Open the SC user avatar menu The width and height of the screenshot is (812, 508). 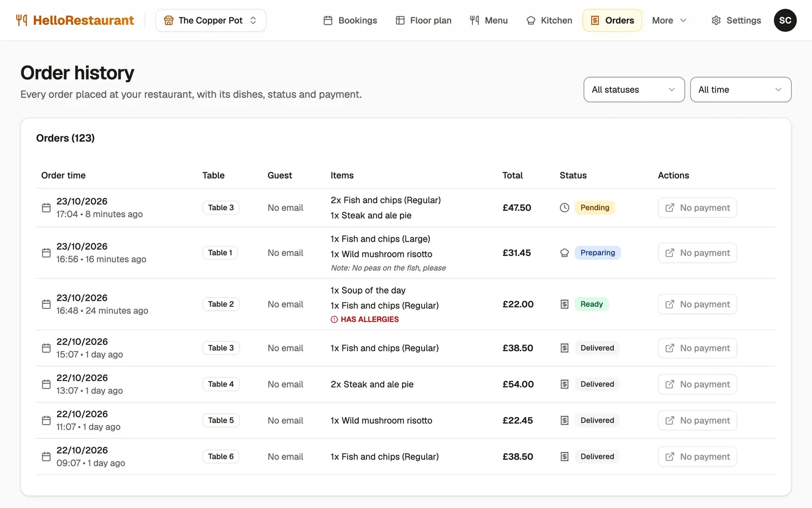785,20
